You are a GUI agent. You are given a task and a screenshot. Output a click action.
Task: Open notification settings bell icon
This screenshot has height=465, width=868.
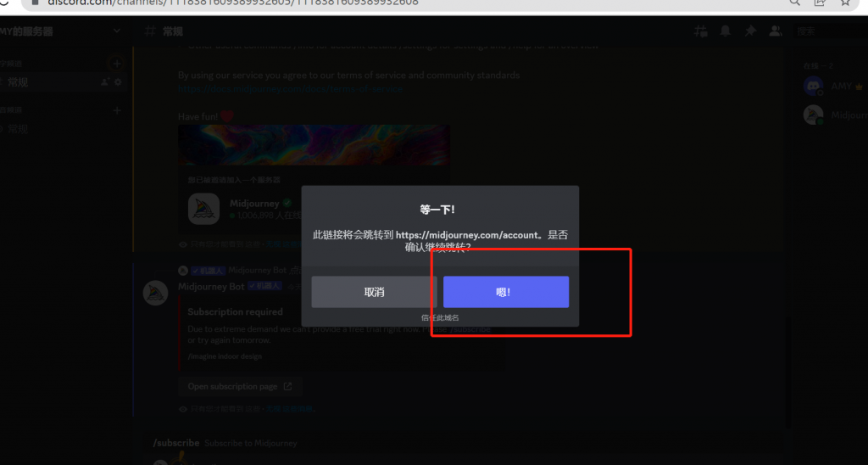click(726, 31)
